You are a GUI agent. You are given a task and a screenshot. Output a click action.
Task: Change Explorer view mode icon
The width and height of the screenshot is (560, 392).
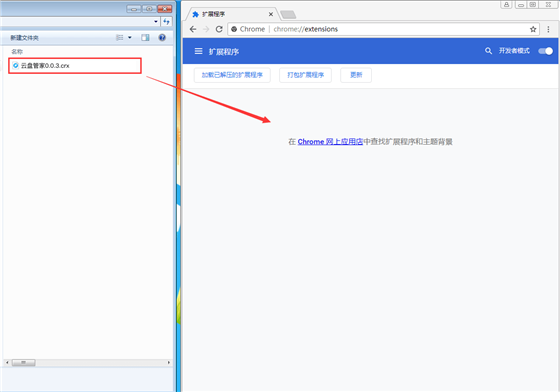(x=120, y=37)
